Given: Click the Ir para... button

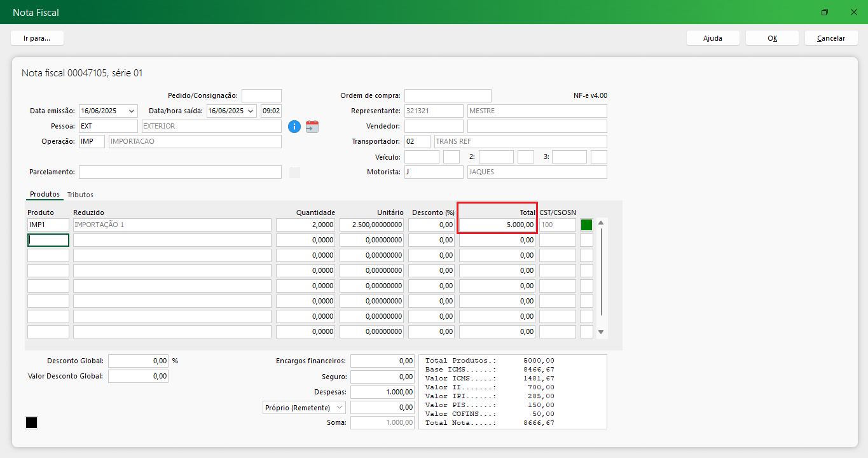Looking at the screenshot, I should click(x=37, y=38).
